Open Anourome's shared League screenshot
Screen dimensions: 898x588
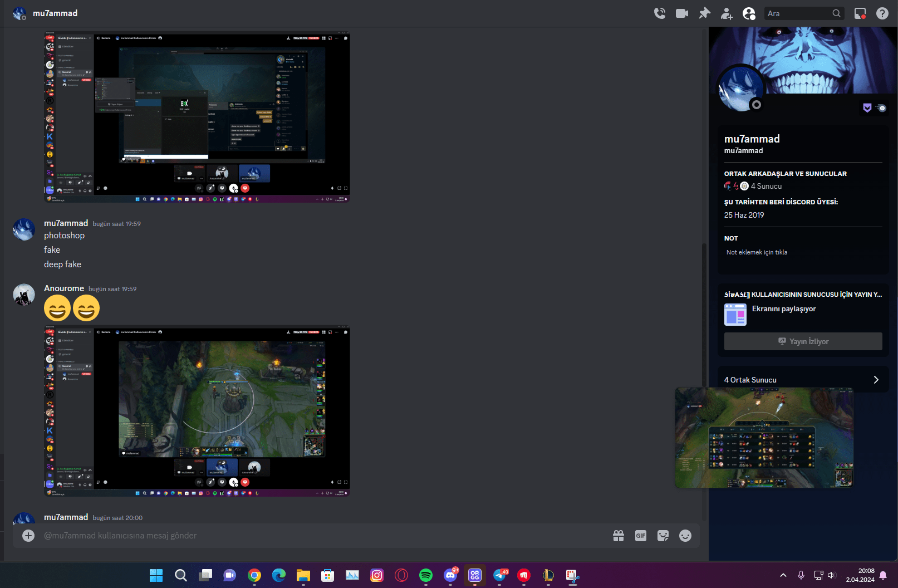[x=197, y=411]
